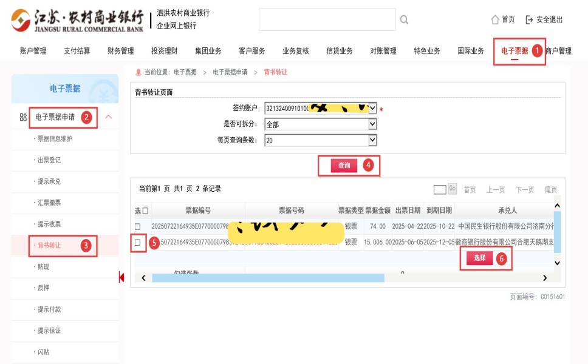
Task: Select 背书转让 in the sidebar
Action: coord(49,246)
